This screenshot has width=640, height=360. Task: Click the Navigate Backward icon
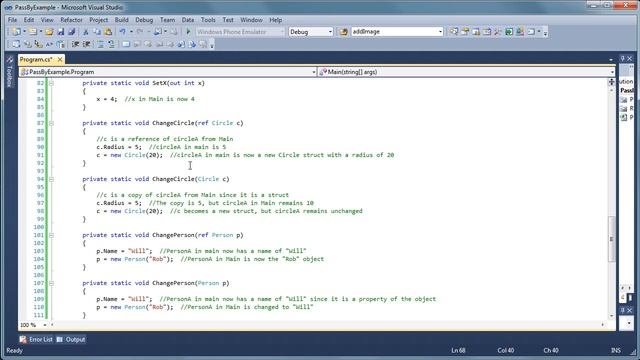(x=158, y=32)
